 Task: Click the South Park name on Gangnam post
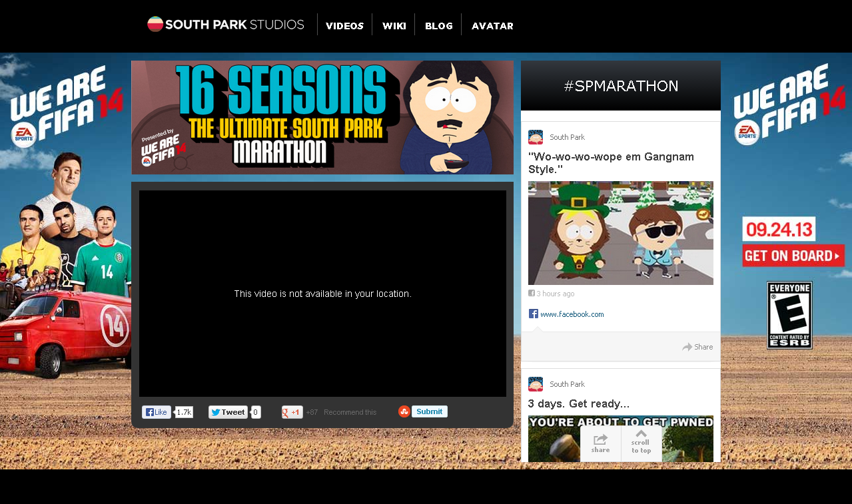click(567, 137)
